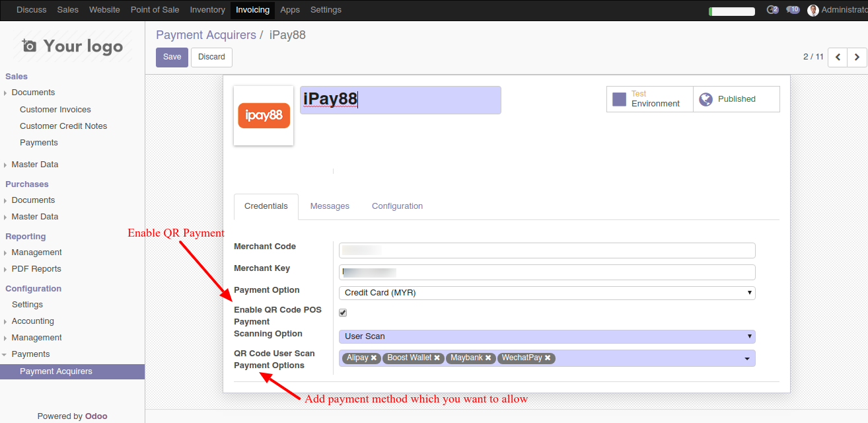Open the conversations chat icon
The image size is (868, 423).
(793, 10)
